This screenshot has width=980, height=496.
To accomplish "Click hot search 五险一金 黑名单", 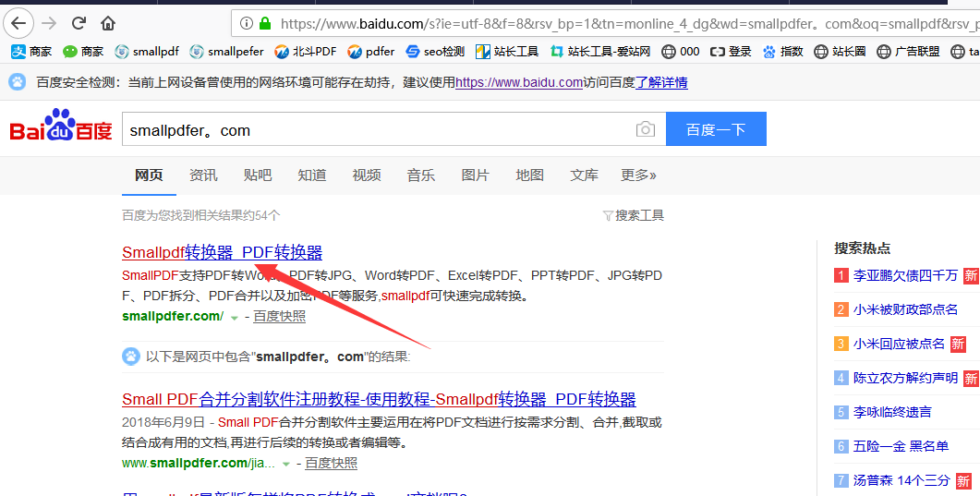I will point(901,446).
